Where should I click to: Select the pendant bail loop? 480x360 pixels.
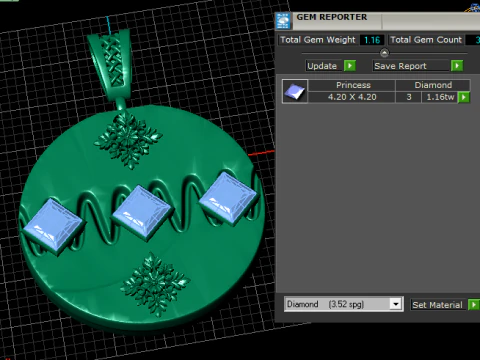click(x=110, y=65)
